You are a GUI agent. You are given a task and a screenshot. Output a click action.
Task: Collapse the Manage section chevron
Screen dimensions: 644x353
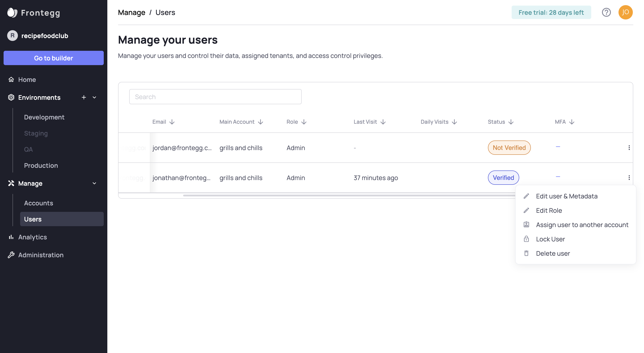[94, 183]
